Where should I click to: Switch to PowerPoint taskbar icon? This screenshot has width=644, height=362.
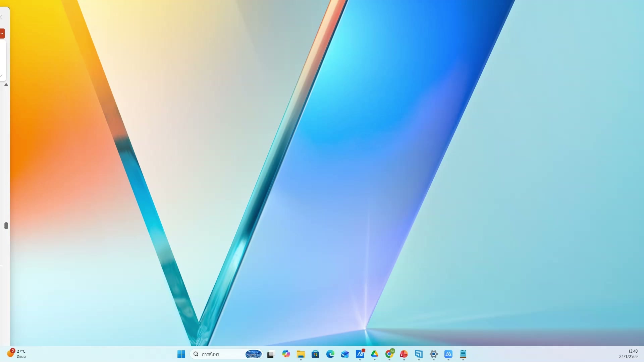click(x=404, y=354)
